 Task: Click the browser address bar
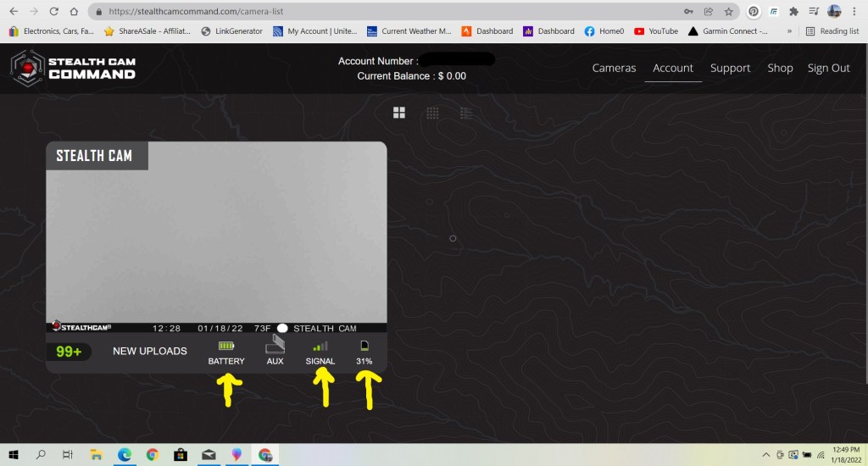(381, 12)
